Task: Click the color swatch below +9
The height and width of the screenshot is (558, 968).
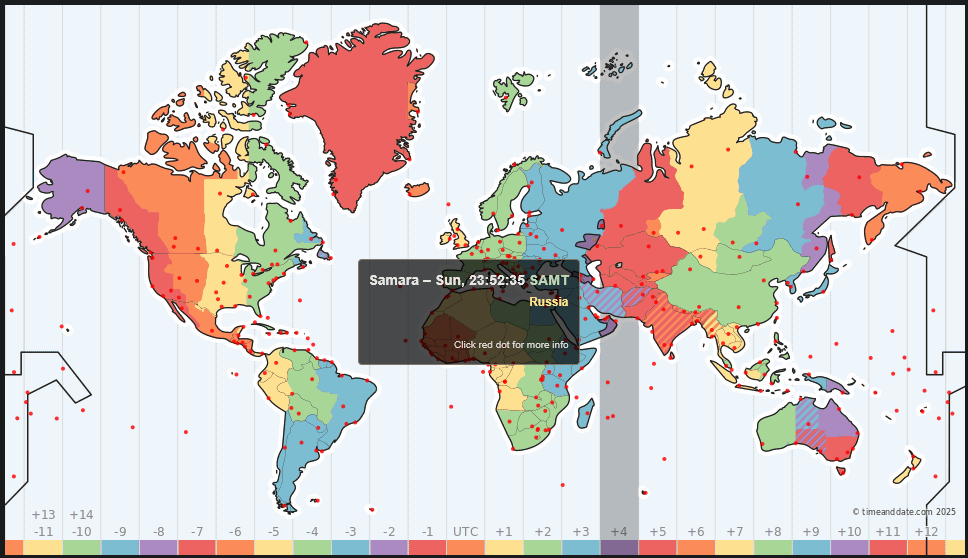Action: tap(811, 548)
